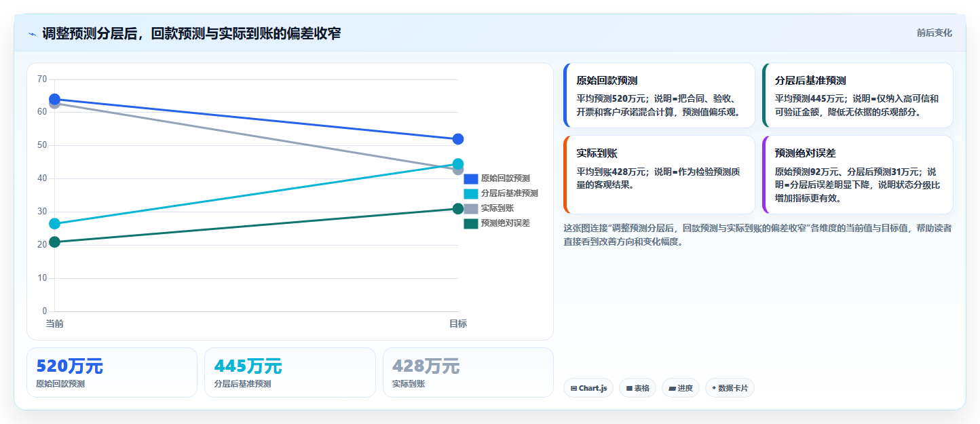Click the y-axis value 70

click(x=42, y=79)
